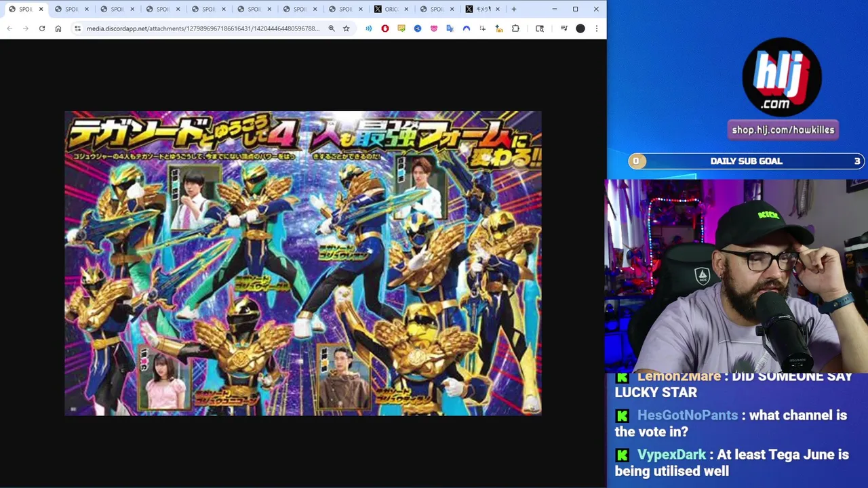Click Kick badge beside VypexDark

click(623, 455)
